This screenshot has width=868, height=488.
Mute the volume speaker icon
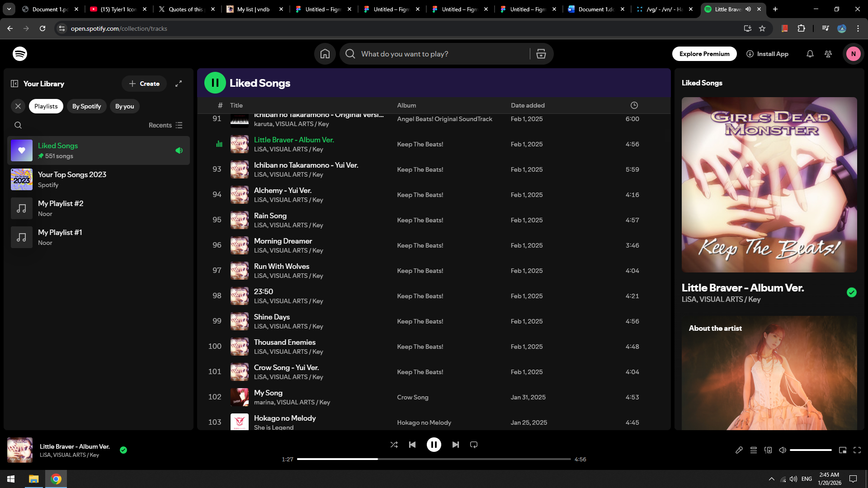782,450
